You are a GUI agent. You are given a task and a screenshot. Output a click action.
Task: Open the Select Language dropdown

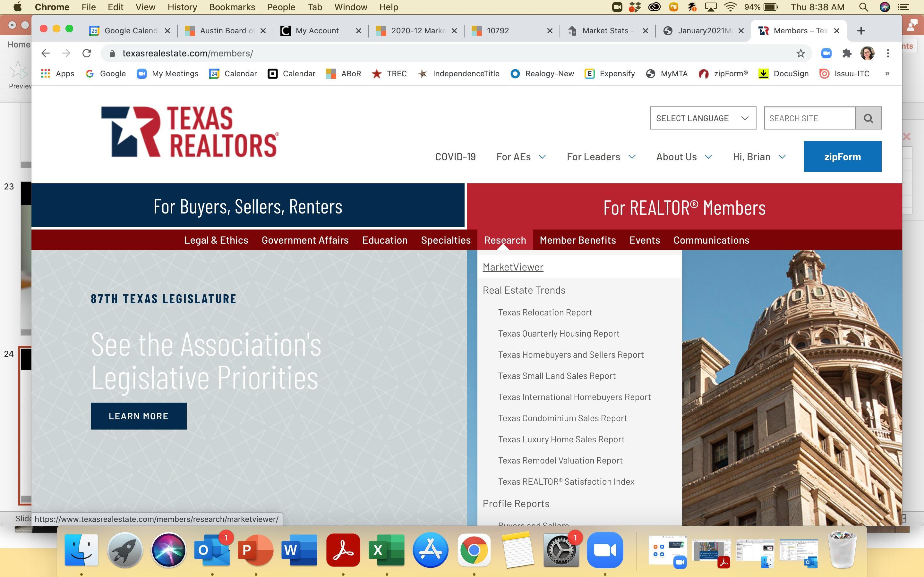[703, 118]
